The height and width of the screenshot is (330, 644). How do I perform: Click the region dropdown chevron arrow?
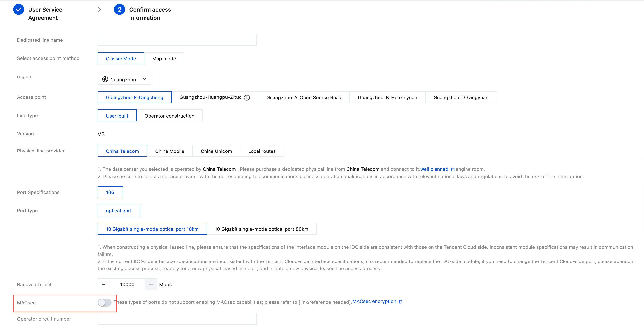tap(145, 79)
